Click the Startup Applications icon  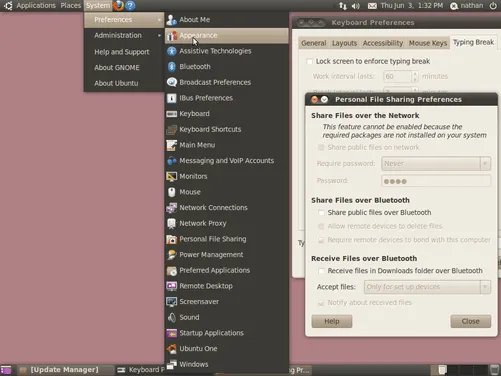pyautogui.click(x=171, y=333)
